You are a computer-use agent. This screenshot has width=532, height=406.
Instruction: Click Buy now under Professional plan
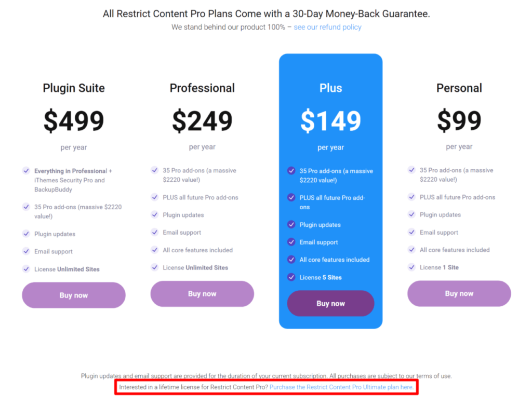pyautogui.click(x=202, y=293)
